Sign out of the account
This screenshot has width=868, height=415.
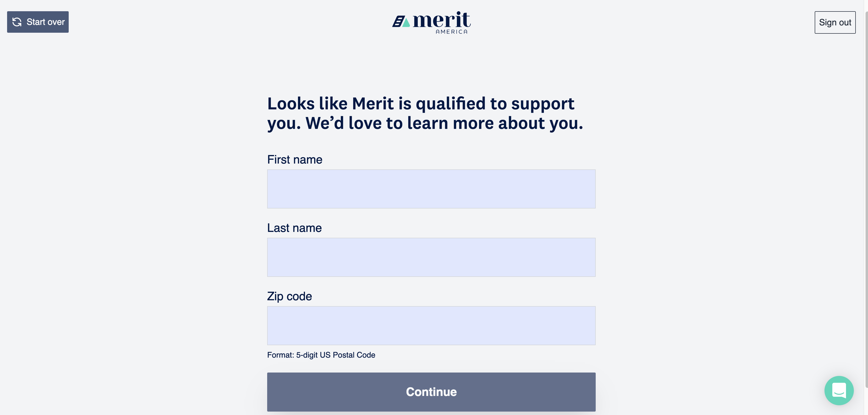coord(835,22)
